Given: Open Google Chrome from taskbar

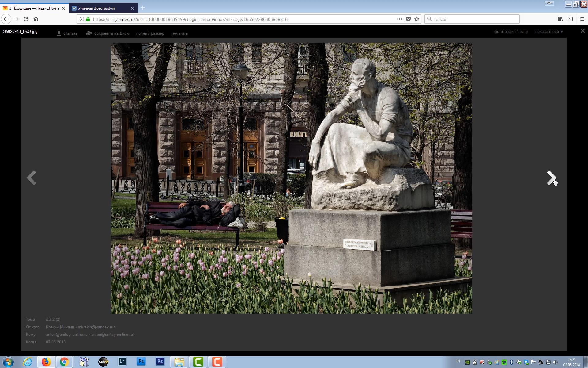Looking at the screenshot, I should pos(64,362).
